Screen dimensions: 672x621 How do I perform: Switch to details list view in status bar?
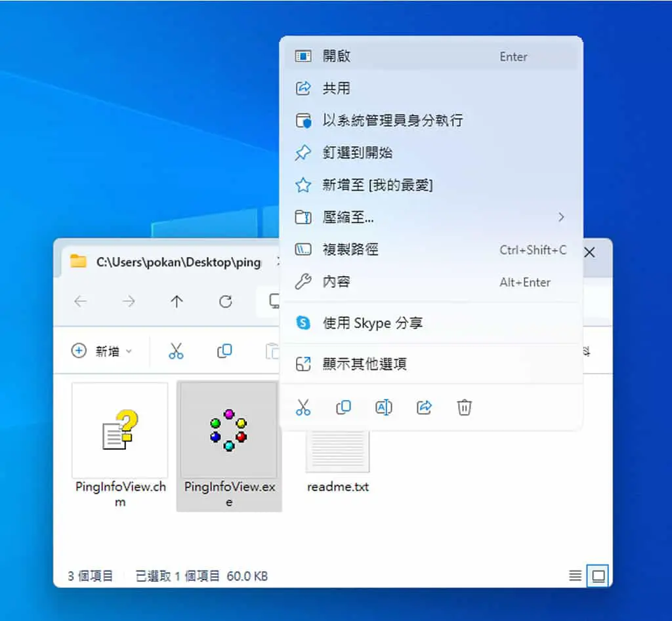click(575, 576)
